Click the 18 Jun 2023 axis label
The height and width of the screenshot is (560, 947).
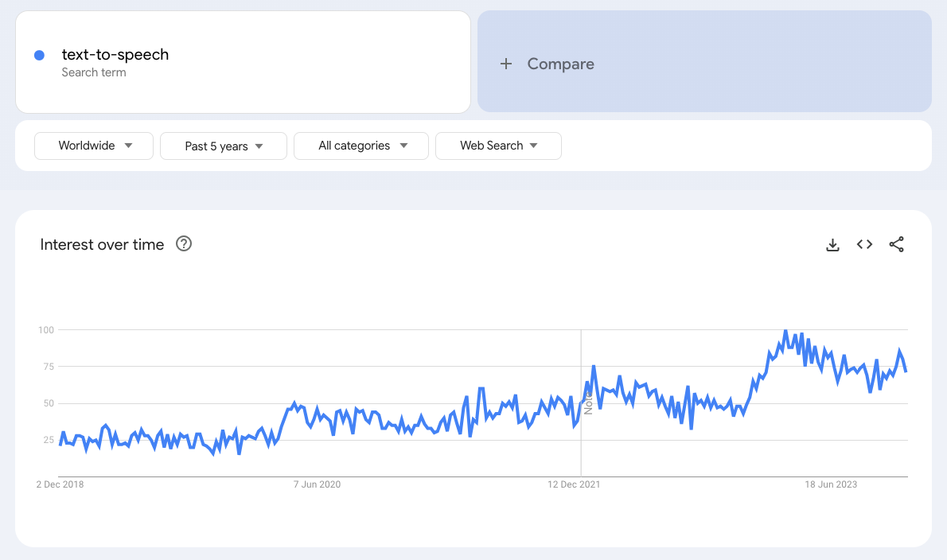click(x=831, y=484)
